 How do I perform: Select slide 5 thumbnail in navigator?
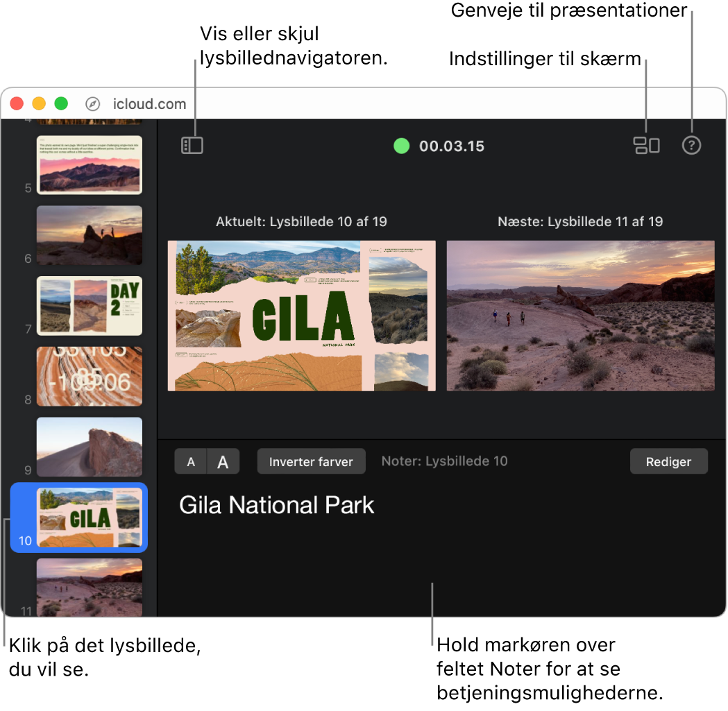pyautogui.click(x=90, y=165)
